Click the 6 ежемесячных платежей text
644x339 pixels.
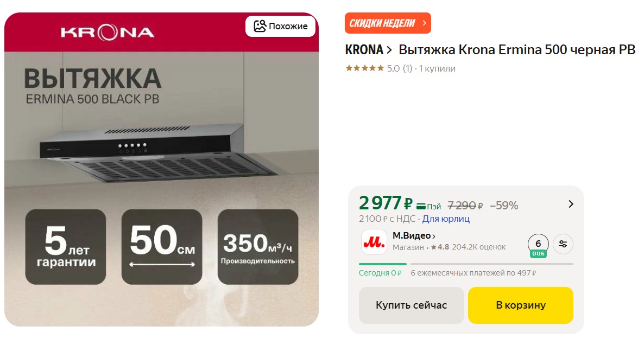(x=473, y=273)
